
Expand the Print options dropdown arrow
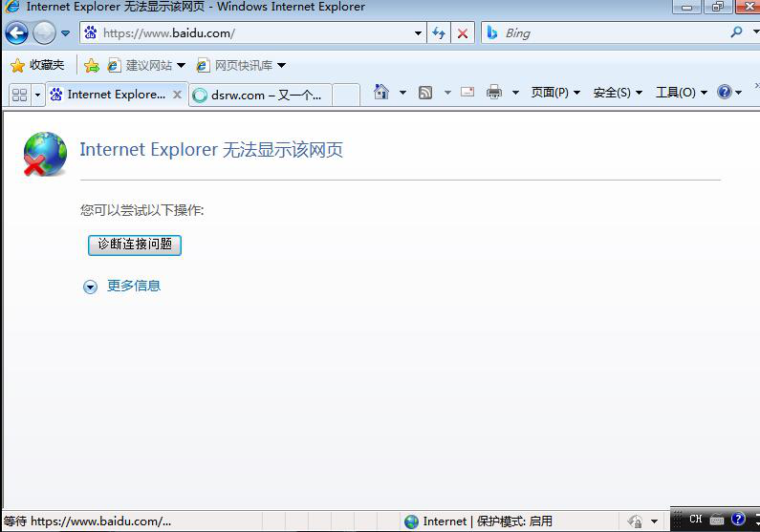tap(515, 92)
